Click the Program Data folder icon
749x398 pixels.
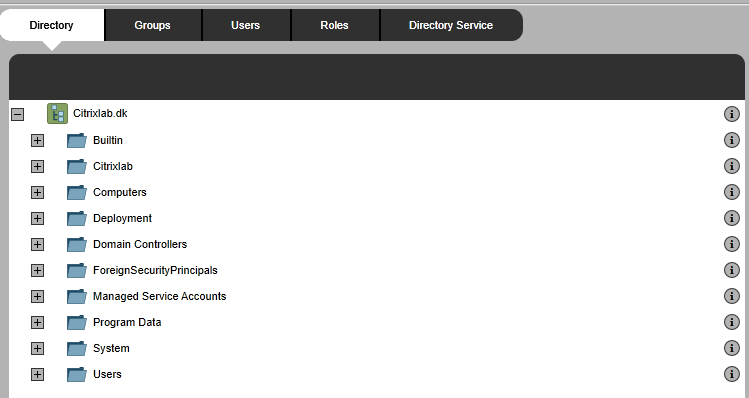[76, 323]
